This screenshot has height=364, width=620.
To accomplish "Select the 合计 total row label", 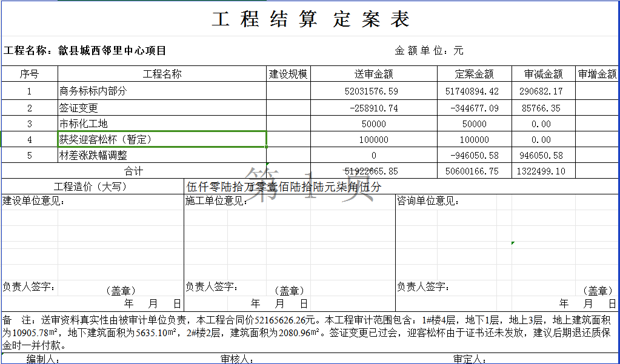I will [133, 171].
